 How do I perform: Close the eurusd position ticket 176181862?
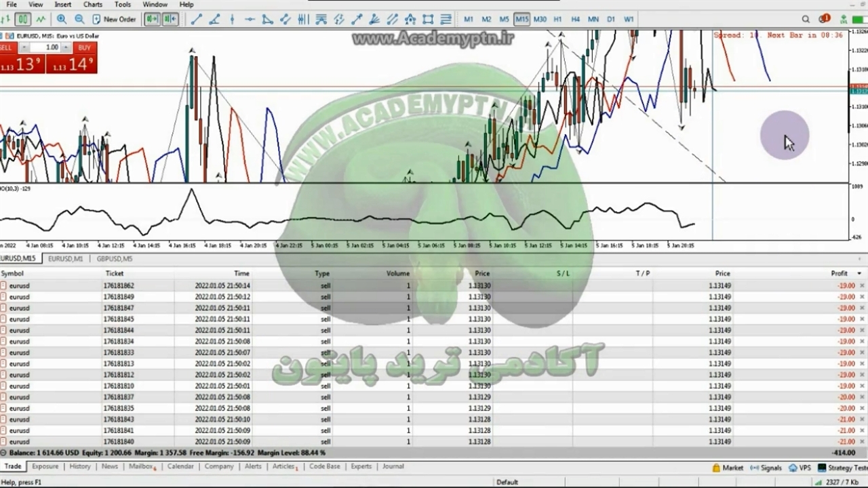click(862, 286)
